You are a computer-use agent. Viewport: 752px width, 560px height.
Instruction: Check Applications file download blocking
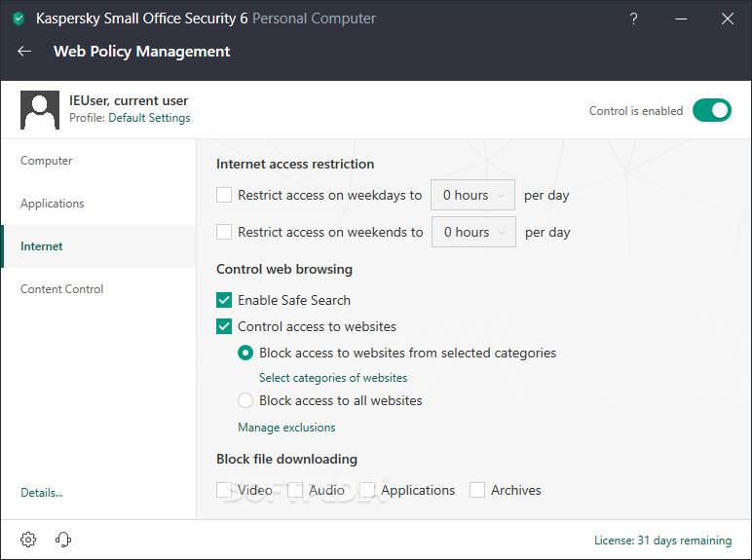pos(367,490)
